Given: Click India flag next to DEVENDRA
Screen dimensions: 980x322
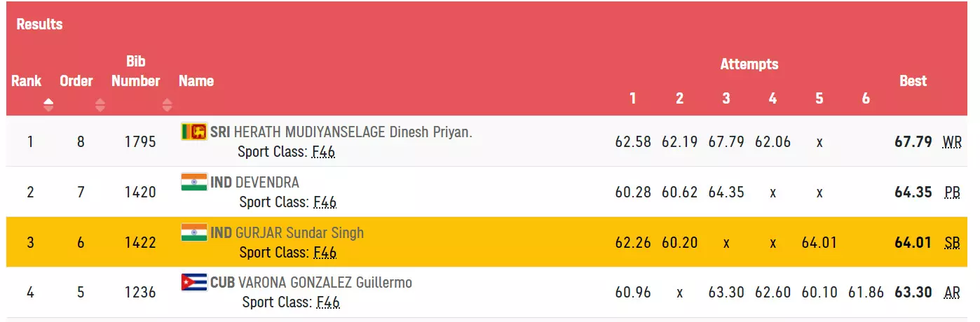Looking at the screenshot, I should pyautogui.click(x=194, y=182).
